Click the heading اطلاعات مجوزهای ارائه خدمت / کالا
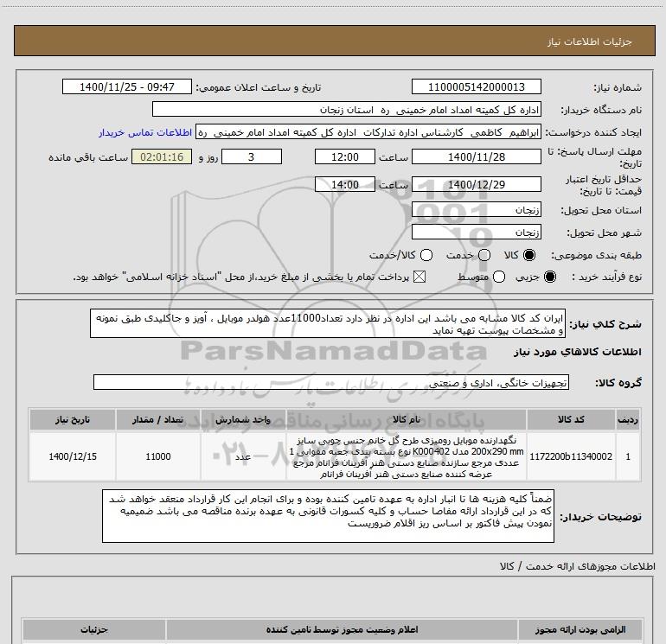The width and height of the screenshot is (666, 644). 577,566
